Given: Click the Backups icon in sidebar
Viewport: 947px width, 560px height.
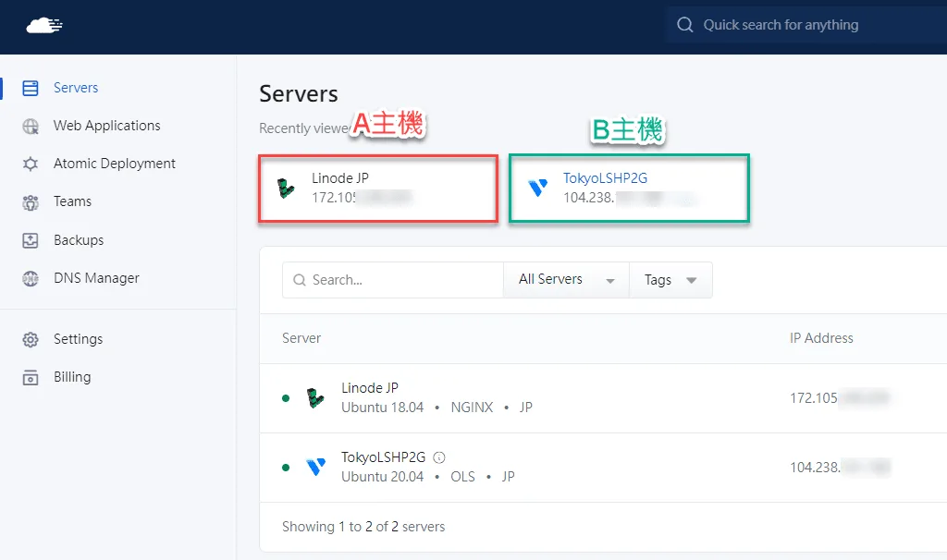Looking at the screenshot, I should pyautogui.click(x=31, y=240).
